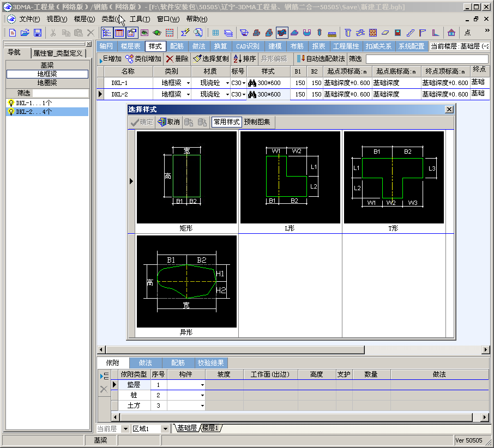Select 地圈梁 in the navigation list
Image resolution: width=494 pixels, height=448 pixels.
(x=47, y=83)
